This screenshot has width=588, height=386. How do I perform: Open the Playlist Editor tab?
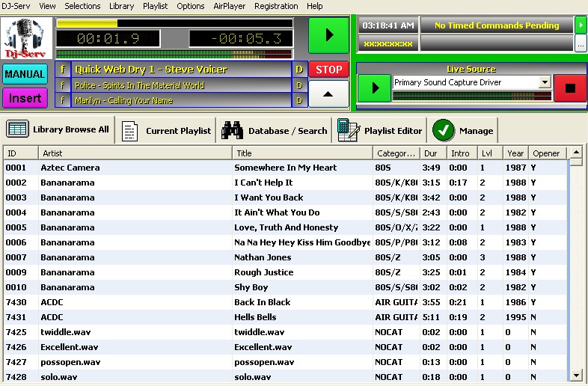379,131
